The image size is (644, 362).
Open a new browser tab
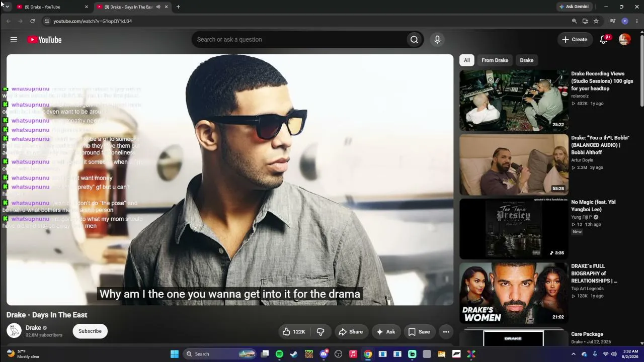178,7
